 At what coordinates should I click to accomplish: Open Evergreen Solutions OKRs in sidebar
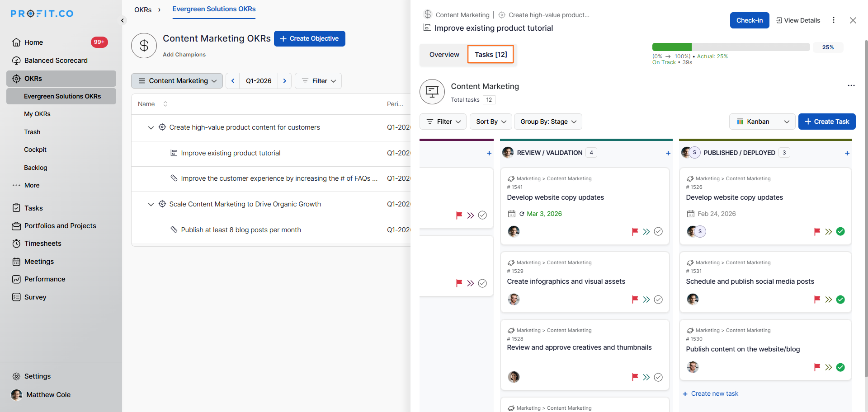click(62, 96)
